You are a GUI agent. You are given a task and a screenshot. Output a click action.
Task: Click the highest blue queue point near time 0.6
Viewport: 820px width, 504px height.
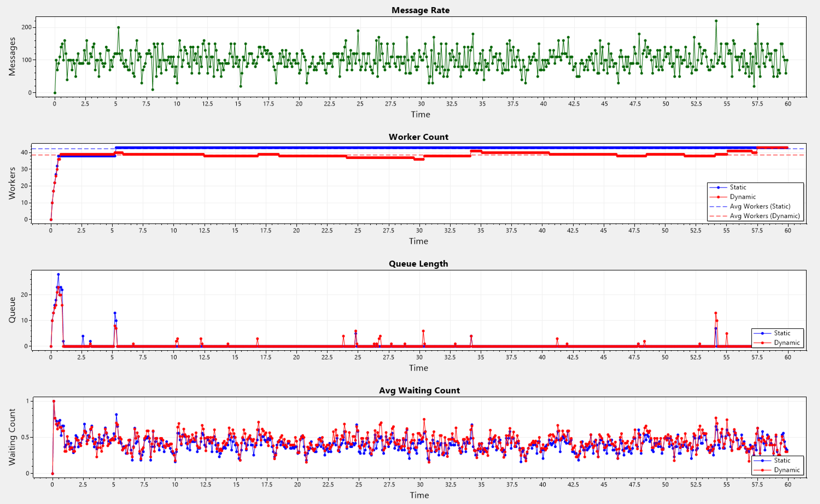[x=59, y=275]
